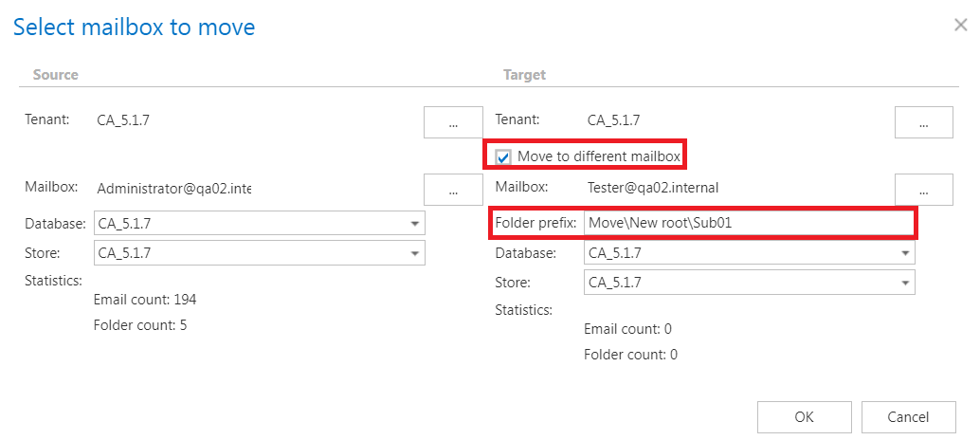Click the source Mailbox text field
This screenshot has height=440, width=980.
173,189
